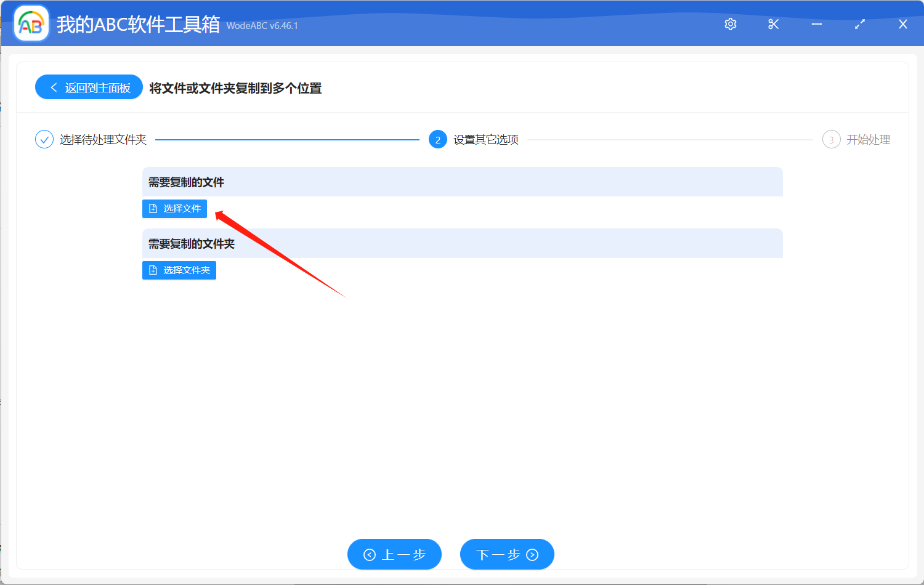The width and height of the screenshot is (924, 585).
Task: Click 下一步 to proceed
Action: tap(506, 554)
